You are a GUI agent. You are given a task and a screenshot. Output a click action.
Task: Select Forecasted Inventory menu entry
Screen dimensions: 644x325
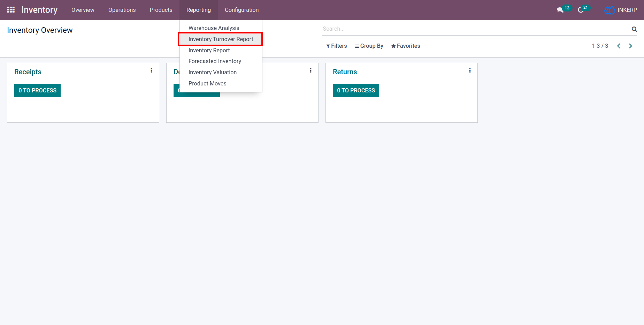click(221, 61)
